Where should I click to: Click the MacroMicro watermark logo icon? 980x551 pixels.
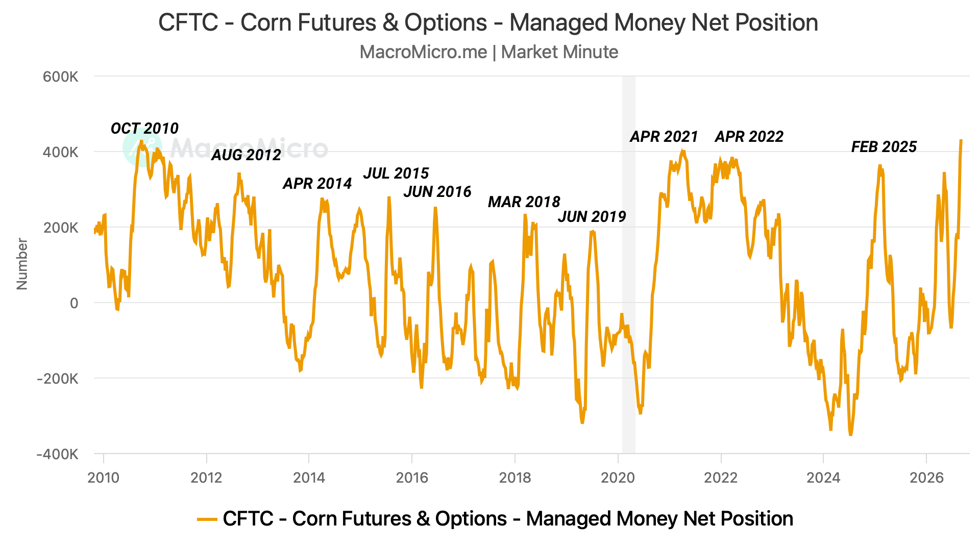pos(142,147)
